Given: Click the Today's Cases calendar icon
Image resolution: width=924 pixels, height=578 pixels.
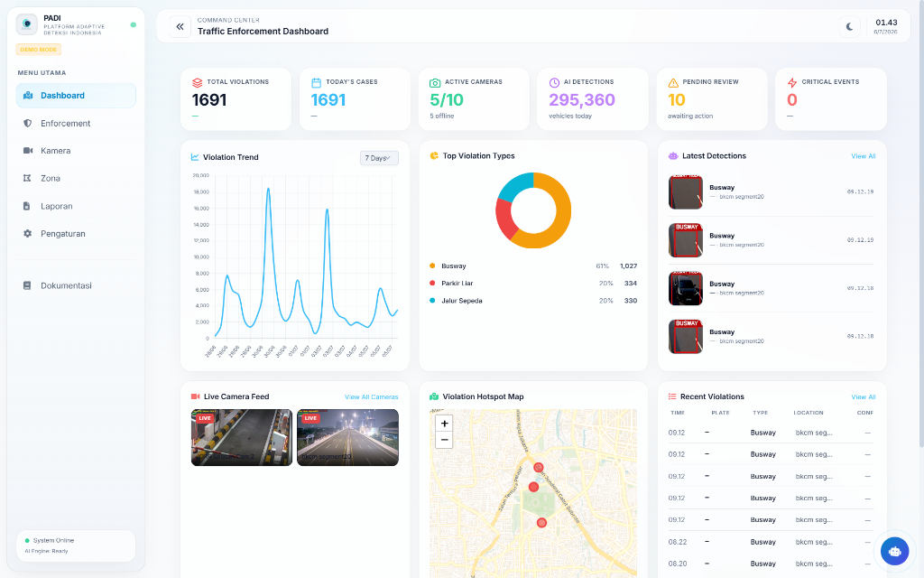Looking at the screenshot, I should pos(317,82).
